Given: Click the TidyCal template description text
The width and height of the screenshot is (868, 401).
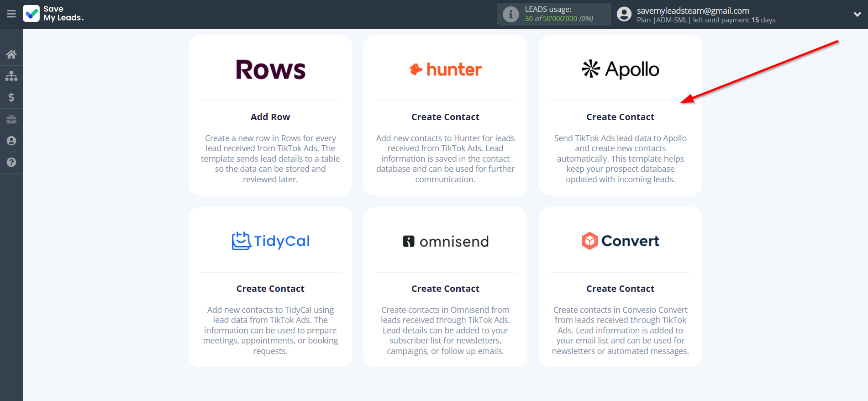Looking at the screenshot, I should [x=270, y=330].
